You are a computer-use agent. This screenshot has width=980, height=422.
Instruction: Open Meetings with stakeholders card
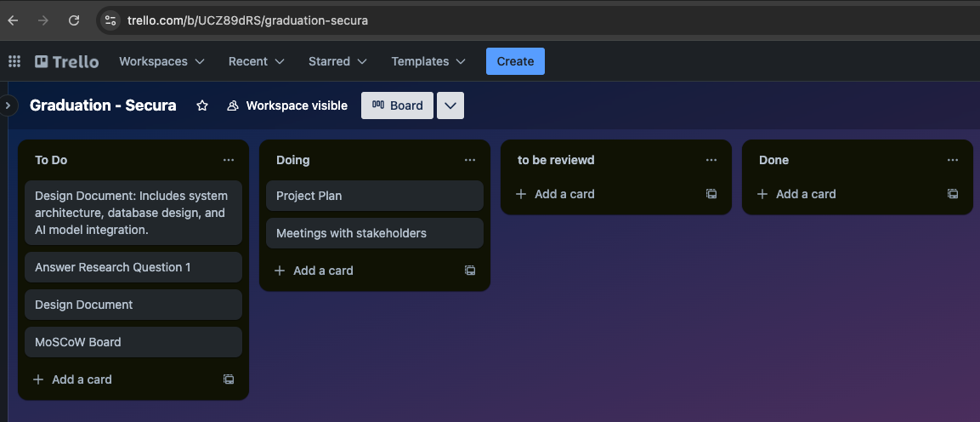click(x=374, y=233)
